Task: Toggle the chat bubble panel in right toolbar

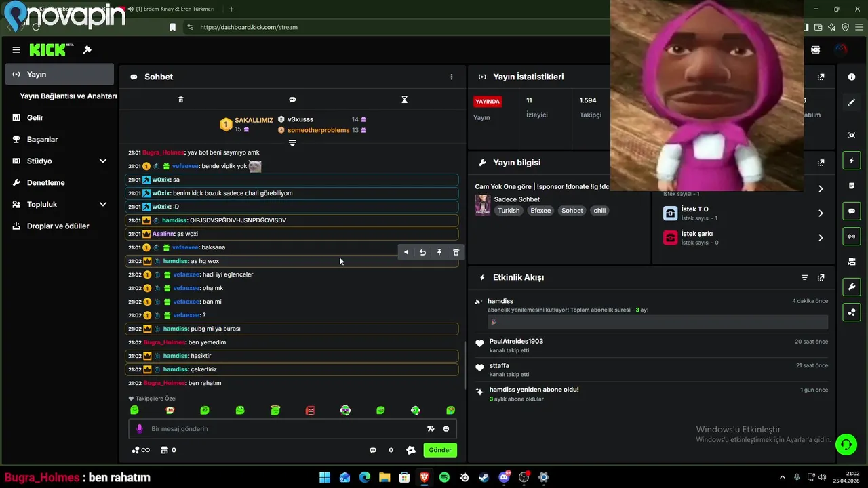Action: tap(852, 211)
